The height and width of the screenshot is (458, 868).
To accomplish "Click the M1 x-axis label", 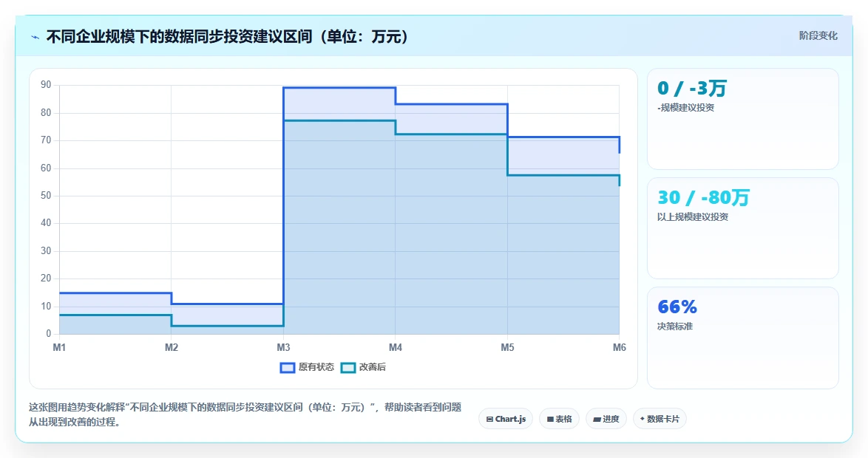I will coord(59,347).
